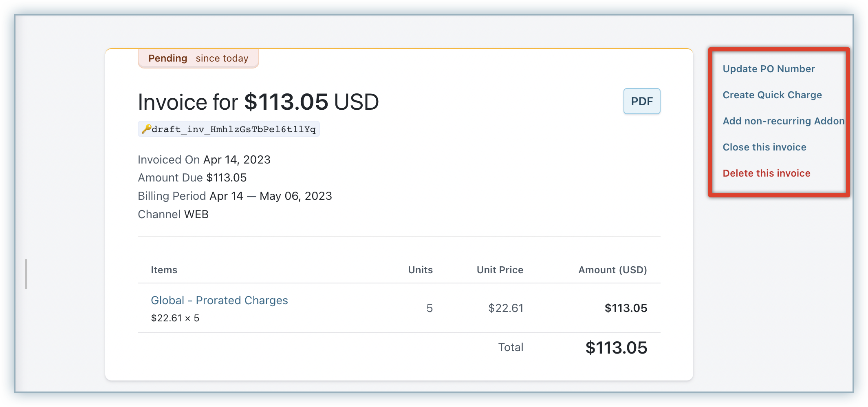Click the Amount (USD) column header
The width and height of the screenshot is (868, 407).
pos(612,270)
